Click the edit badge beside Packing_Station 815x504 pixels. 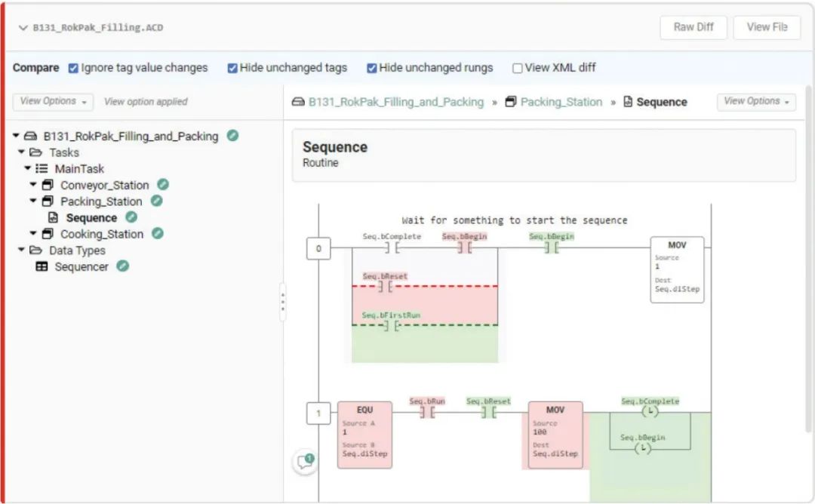coord(156,201)
